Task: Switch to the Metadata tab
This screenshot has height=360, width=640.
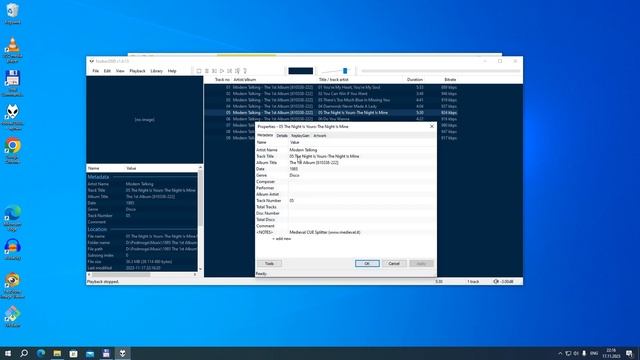Action: click(265, 135)
